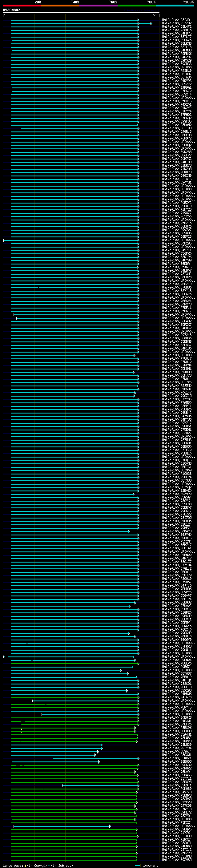Open hit UniRef100_A2ZZB2
197x868 pixels.
tap(177, 23)
